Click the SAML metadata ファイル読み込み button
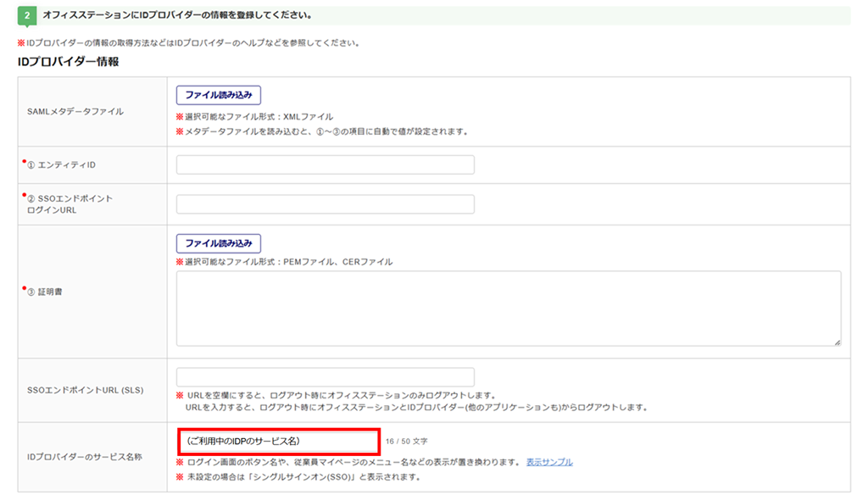 coord(219,95)
